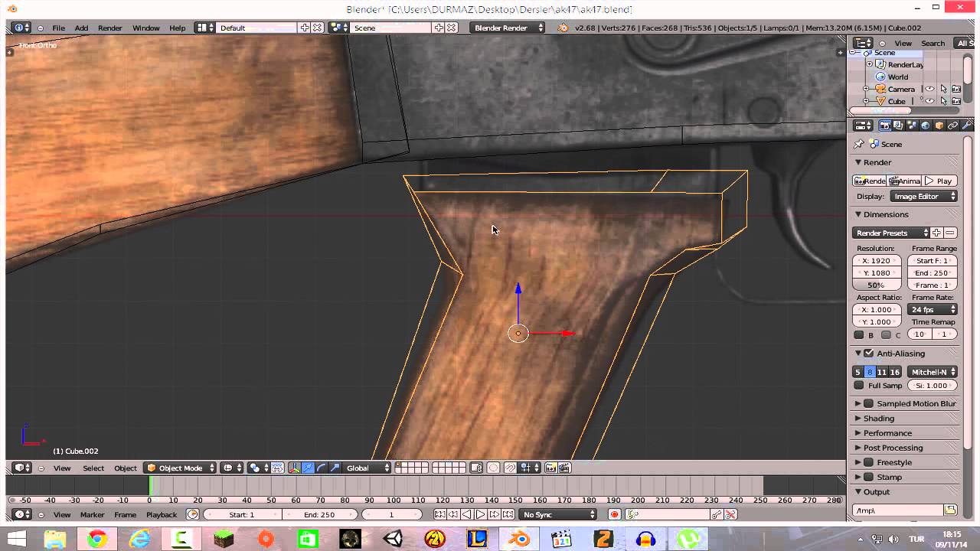Viewport: 980px width, 551px height.
Task: Click the add render preset plus icon
Action: click(x=936, y=233)
